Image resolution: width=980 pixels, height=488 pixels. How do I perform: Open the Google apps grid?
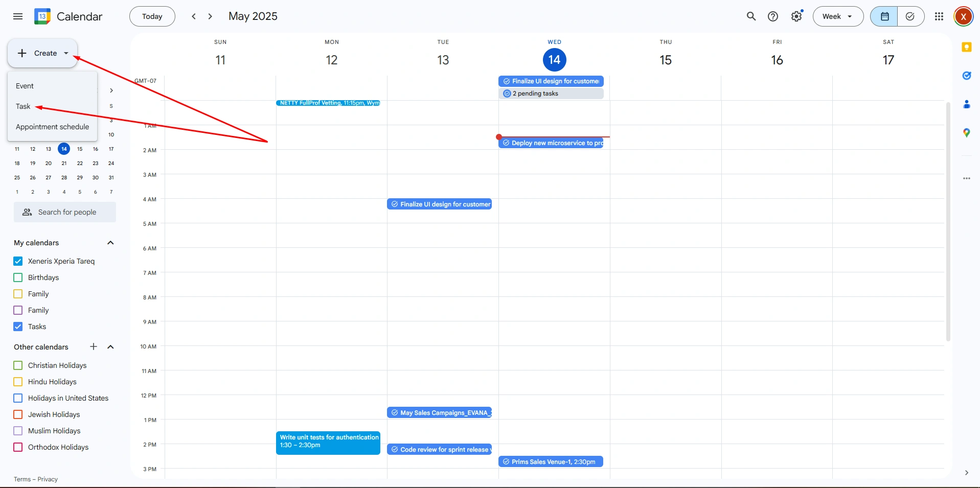pos(939,16)
